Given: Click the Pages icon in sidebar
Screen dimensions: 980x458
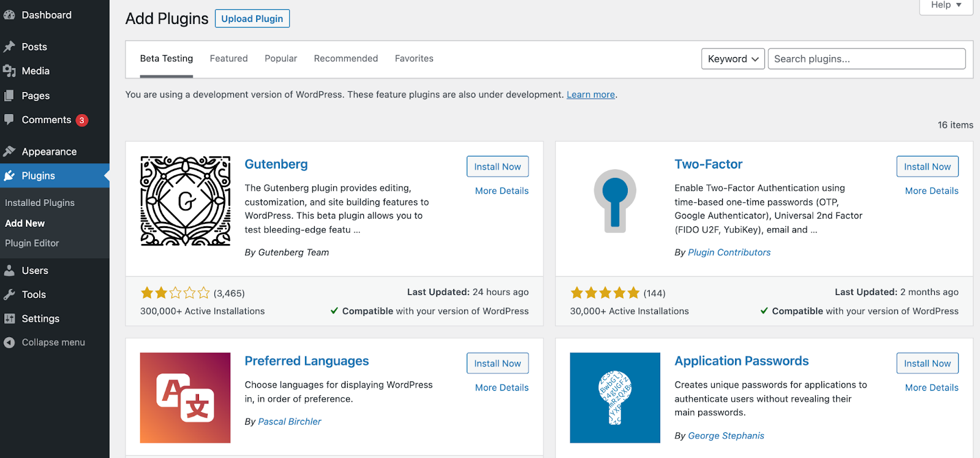Looking at the screenshot, I should point(9,96).
